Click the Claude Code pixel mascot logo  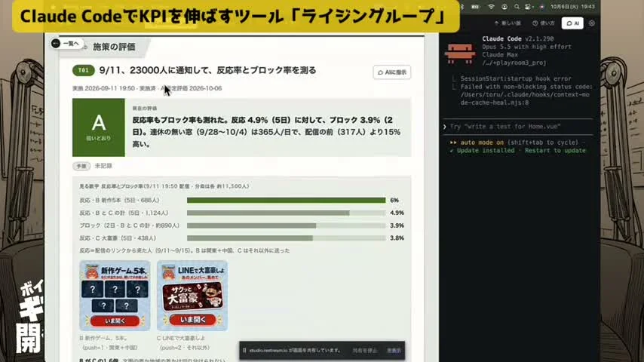click(x=460, y=53)
